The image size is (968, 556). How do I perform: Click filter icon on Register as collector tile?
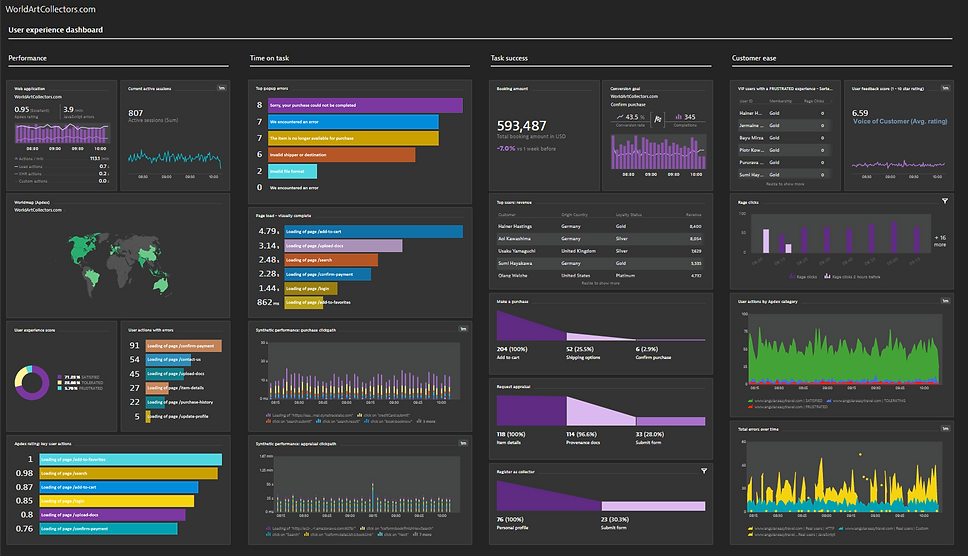[704, 471]
